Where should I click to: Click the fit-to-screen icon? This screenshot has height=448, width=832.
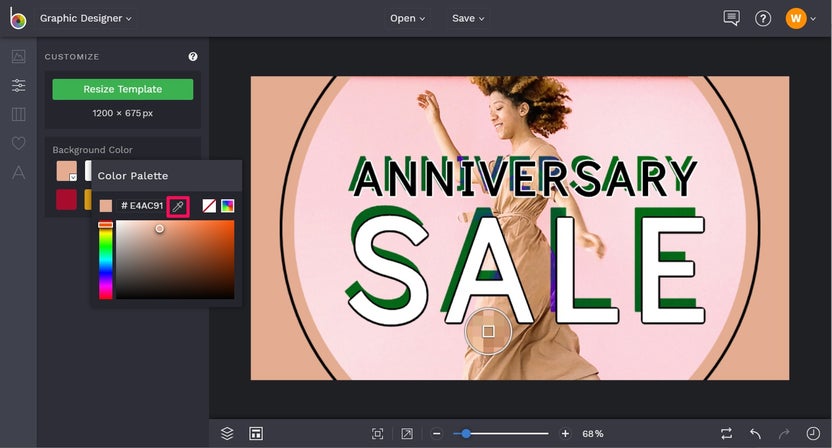[377, 433]
